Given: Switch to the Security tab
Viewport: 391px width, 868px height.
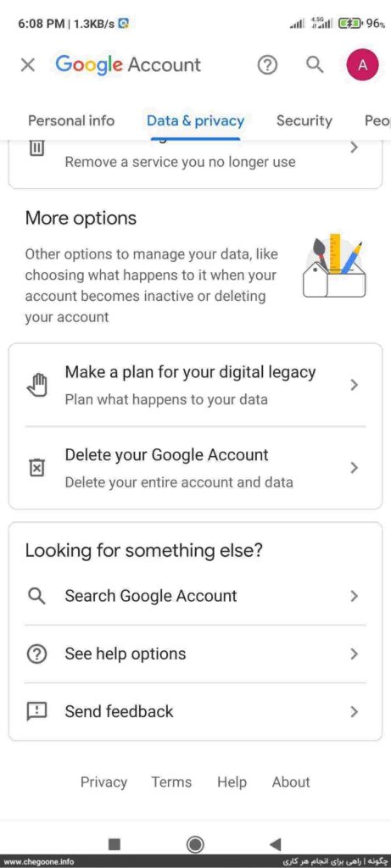Looking at the screenshot, I should [304, 120].
